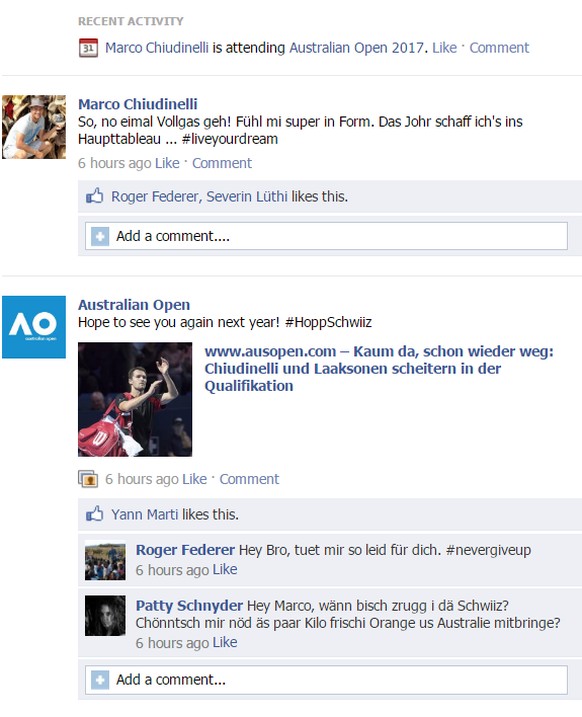Image resolution: width=582 pixels, height=717 pixels.
Task: Open Marco Chiudinelli's profile picture
Action: [x=34, y=127]
